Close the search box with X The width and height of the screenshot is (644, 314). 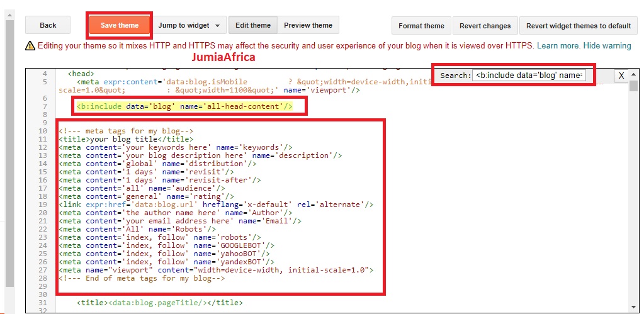pos(621,75)
